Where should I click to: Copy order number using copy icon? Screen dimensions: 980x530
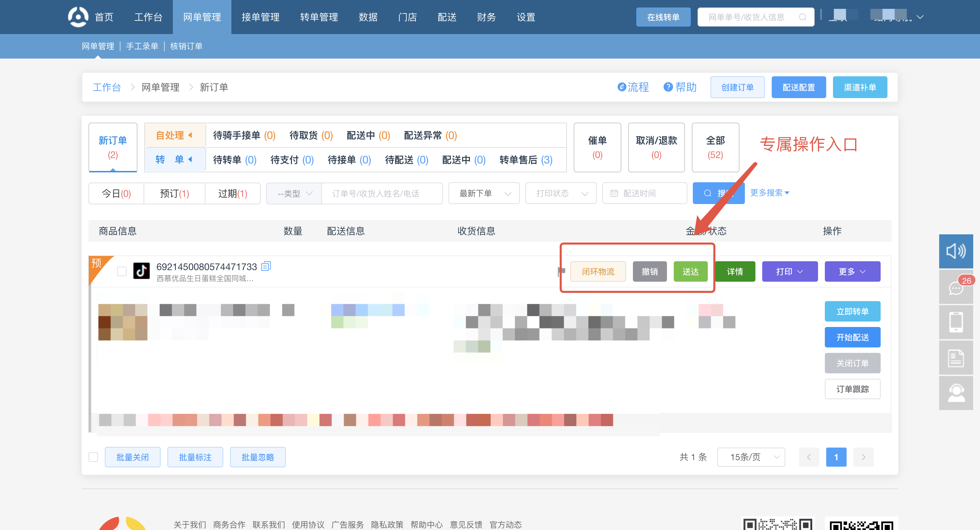pyautogui.click(x=266, y=266)
